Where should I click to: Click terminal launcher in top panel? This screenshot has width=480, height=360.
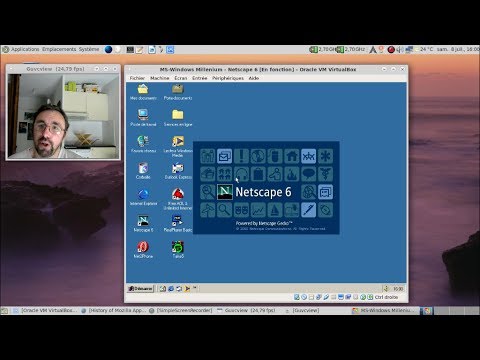[x=130, y=50]
